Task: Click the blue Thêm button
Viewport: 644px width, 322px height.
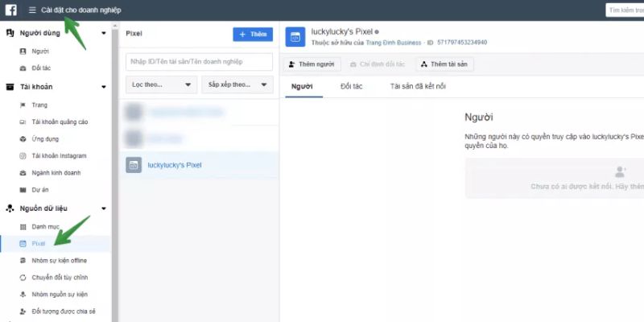Action: pos(253,35)
